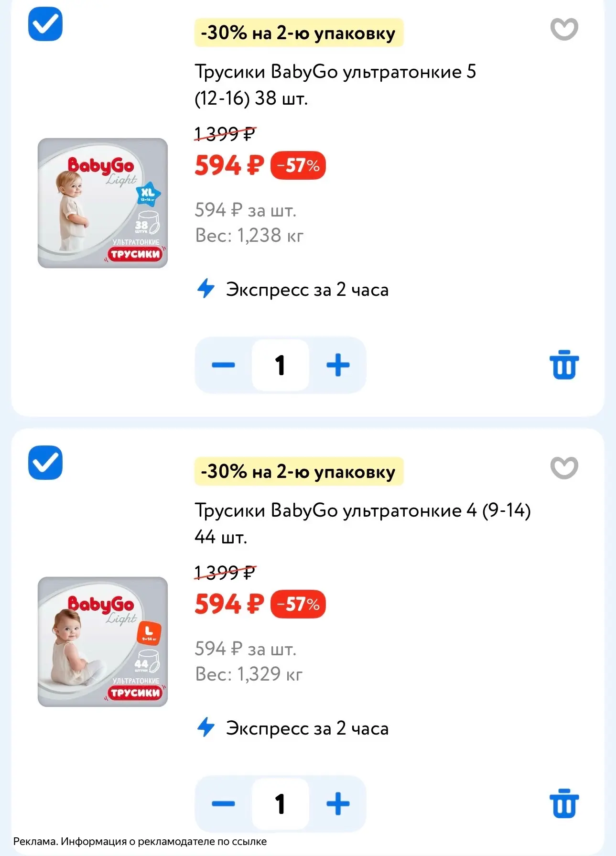Remove the 44 шт. BabyGo item
The height and width of the screenshot is (856, 616).
(564, 803)
